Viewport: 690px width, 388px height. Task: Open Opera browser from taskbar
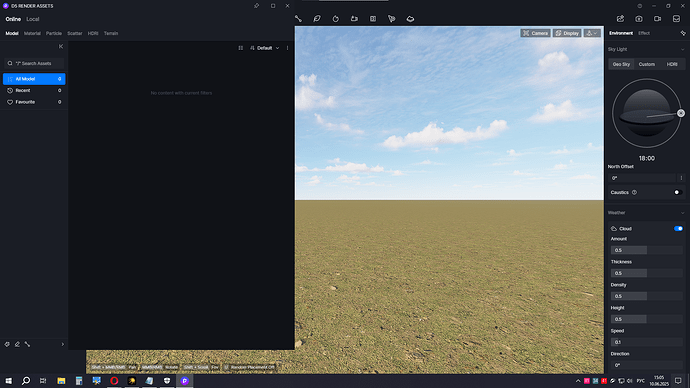pos(114,381)
